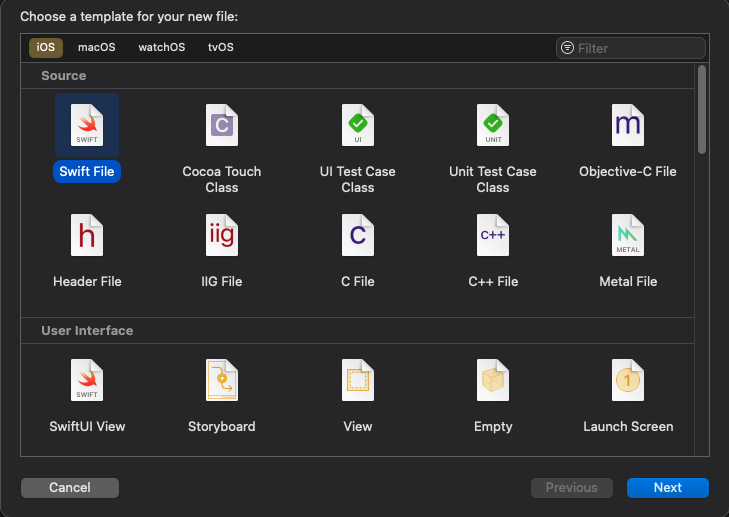This screenshot has width=729, height=517.
Task: Choose the Cocoa Touch Class template icon
Action: pos(222,125)
